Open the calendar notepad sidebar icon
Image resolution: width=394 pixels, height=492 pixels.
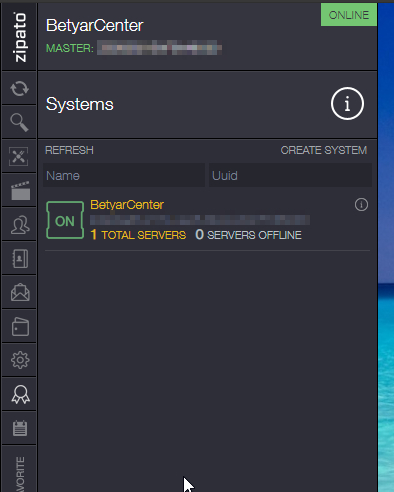(x=20, y=428)
